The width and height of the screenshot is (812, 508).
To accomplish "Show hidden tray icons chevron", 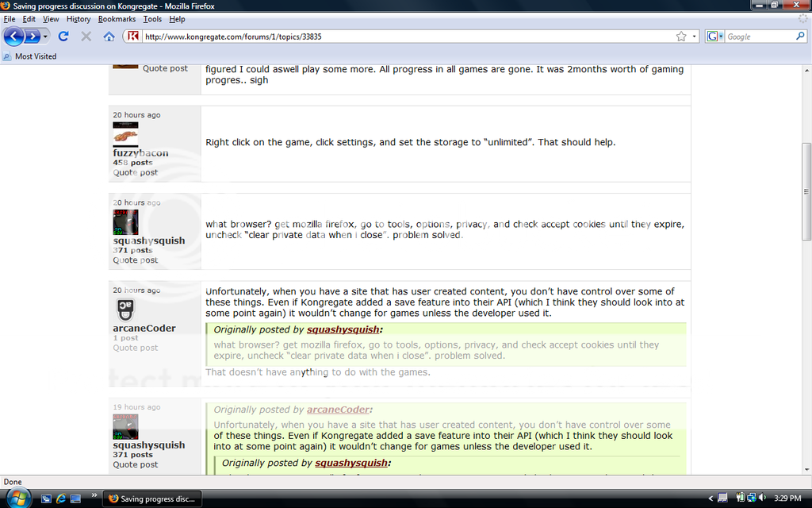I will tap(710, 498).
